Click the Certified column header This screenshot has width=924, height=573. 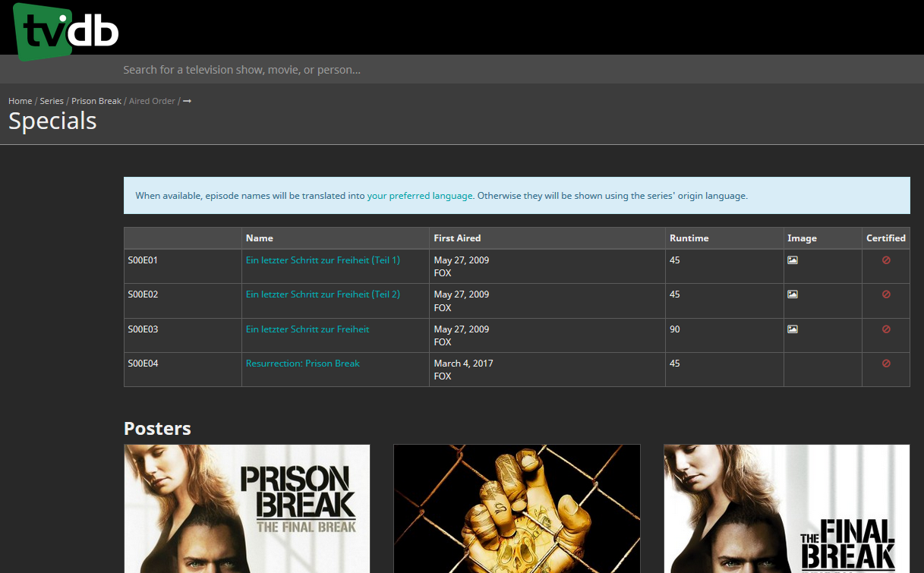click(x=886, y=238)
